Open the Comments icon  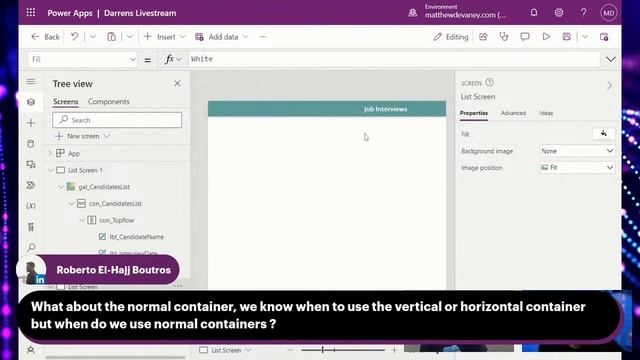(x=525, y=37)
